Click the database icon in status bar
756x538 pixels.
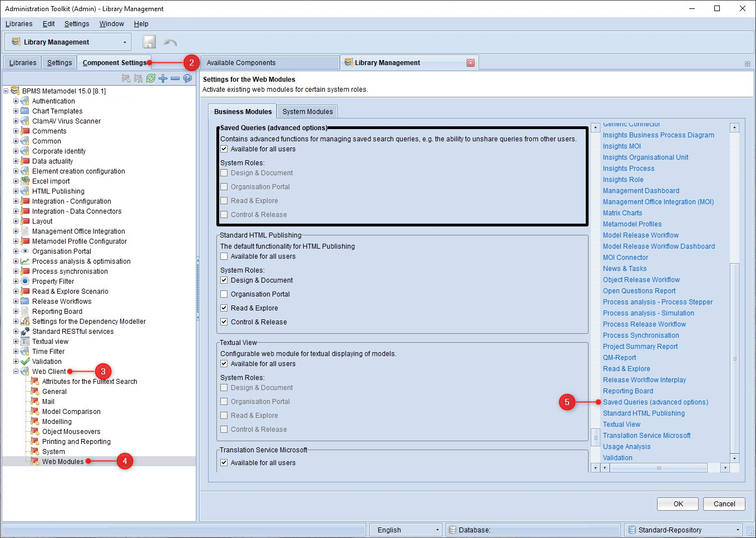coord(452,530)
